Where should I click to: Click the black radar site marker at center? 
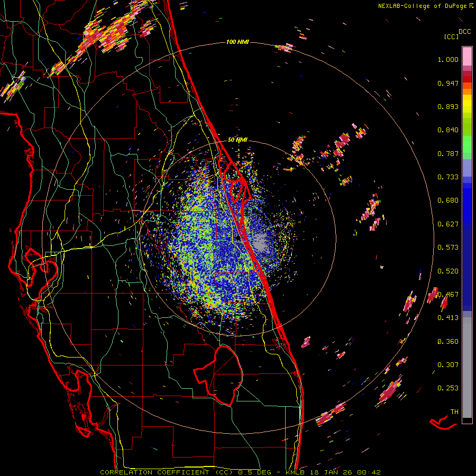[x=237, y=239]
